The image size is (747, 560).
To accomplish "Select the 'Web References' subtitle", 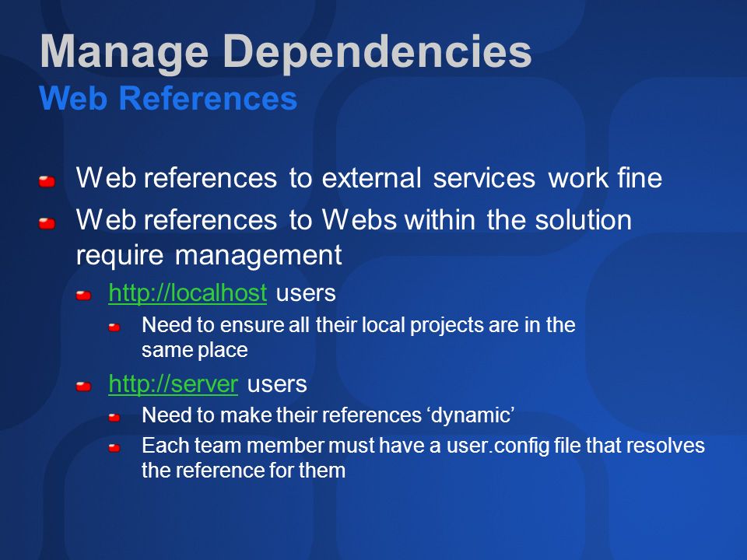I will click(169, 98).
